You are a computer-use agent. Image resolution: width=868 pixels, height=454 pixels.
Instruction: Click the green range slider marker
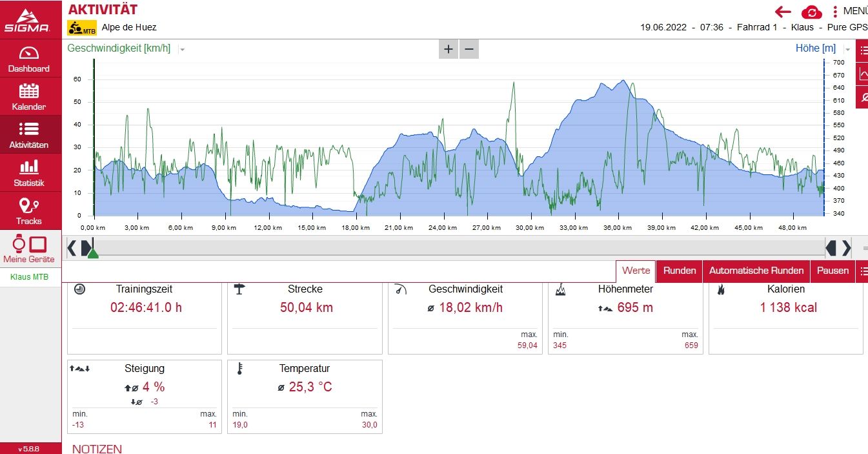coord(93,254)
